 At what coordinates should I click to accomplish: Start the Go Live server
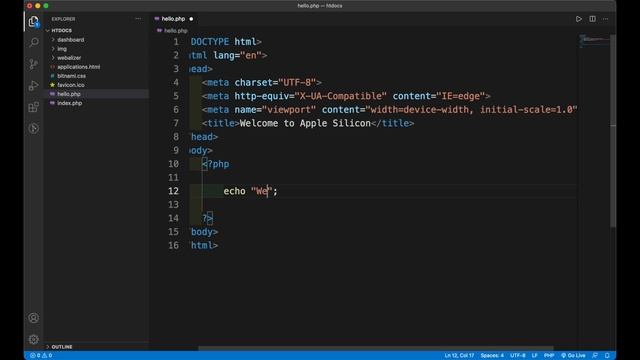[573, 356]
